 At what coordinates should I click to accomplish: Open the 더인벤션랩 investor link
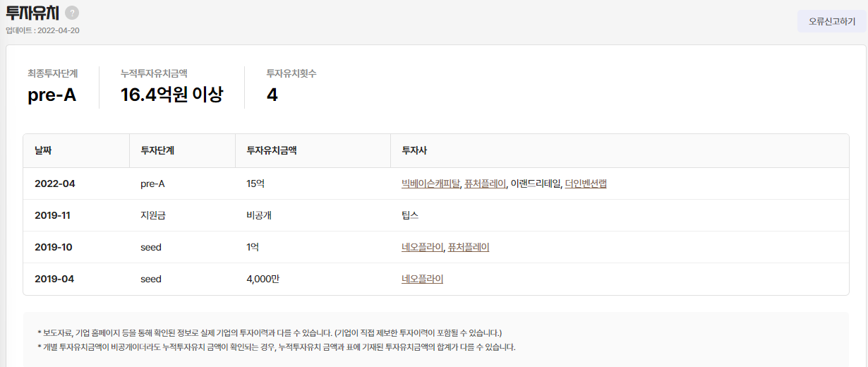coord(586,183)
